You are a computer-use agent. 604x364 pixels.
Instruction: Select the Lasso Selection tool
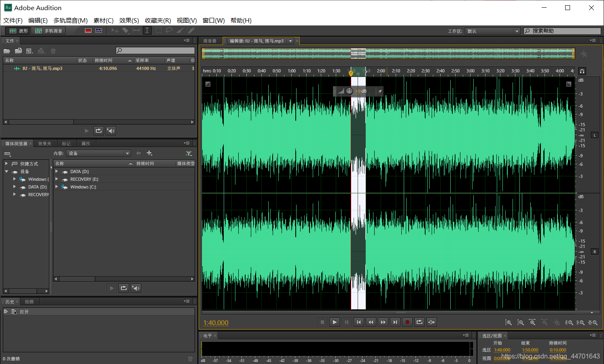pos(169,31)
